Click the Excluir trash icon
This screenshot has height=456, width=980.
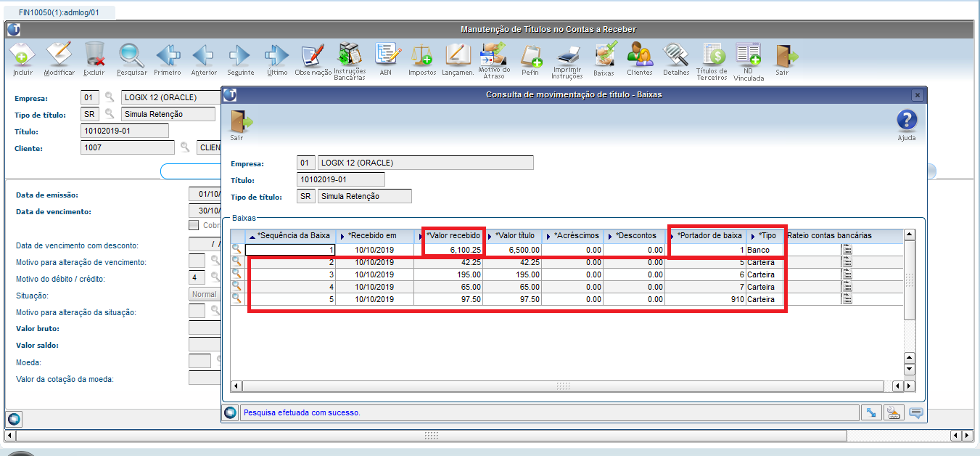tap(94, 55)
